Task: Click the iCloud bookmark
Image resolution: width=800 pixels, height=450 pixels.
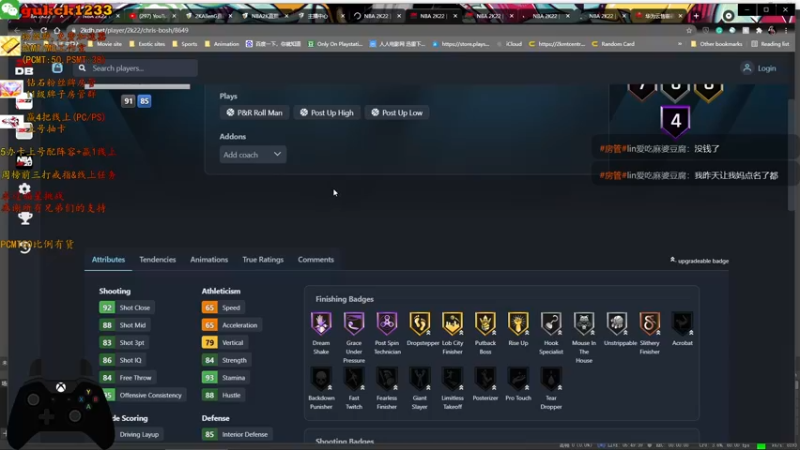Action: 510,44
